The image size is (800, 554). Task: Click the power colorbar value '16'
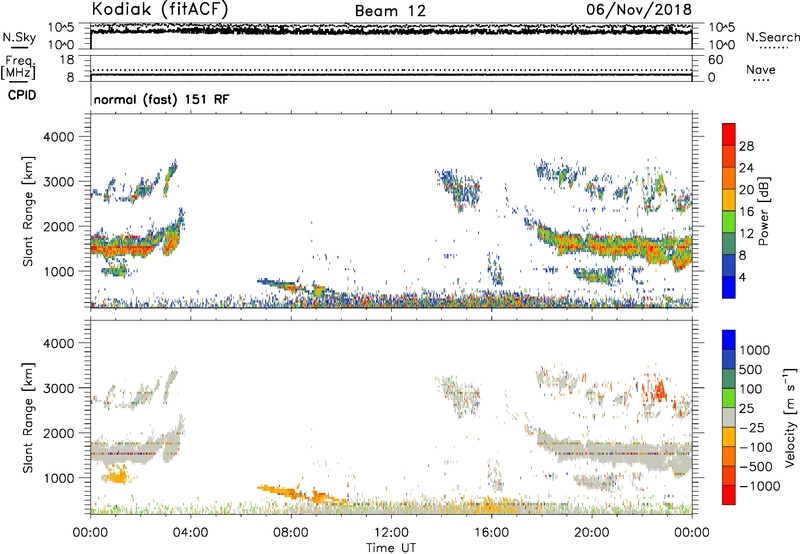[746, 212]
